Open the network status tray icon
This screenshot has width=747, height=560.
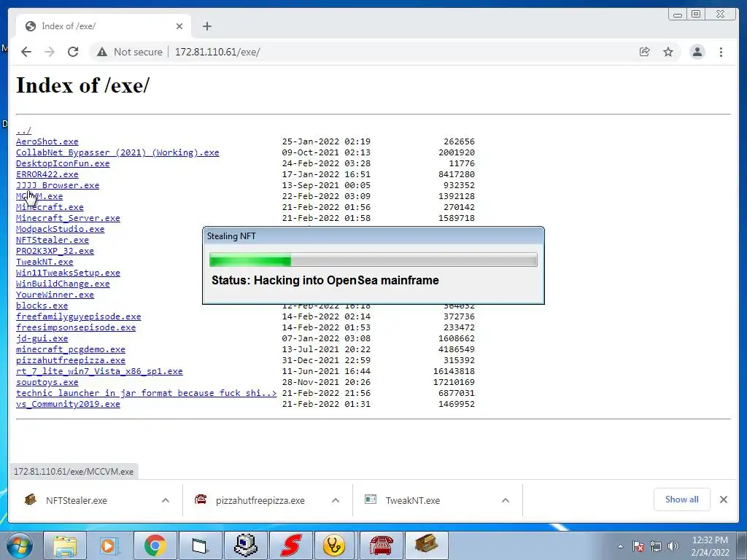pos(656,547)
